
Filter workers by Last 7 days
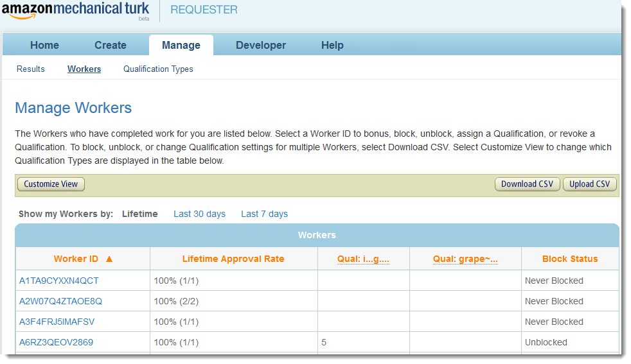(x=264, y=214)
